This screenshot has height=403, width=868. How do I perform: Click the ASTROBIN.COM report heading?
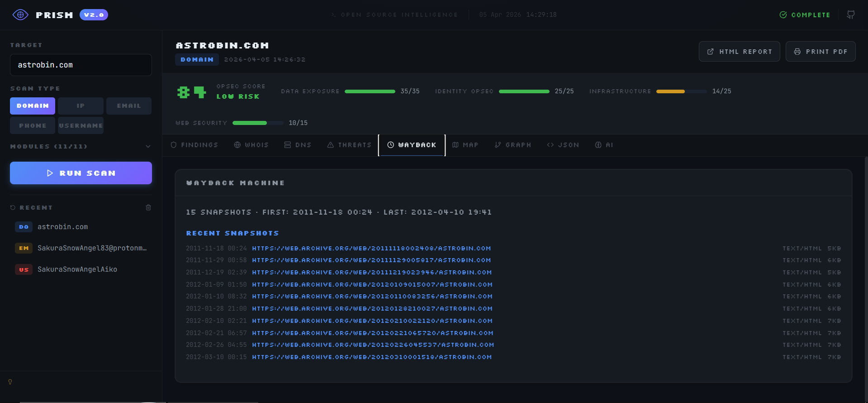(x=222, y=45)
